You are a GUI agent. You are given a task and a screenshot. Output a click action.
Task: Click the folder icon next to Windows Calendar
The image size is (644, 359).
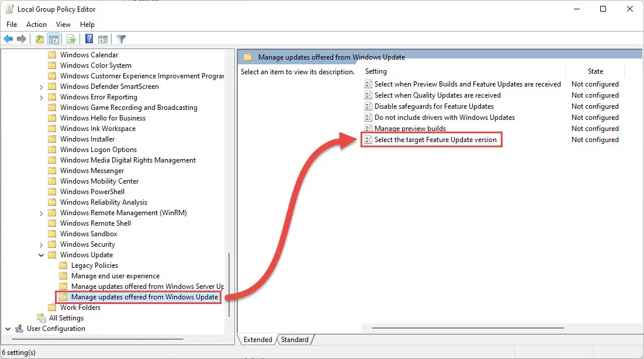click(52, 54)
